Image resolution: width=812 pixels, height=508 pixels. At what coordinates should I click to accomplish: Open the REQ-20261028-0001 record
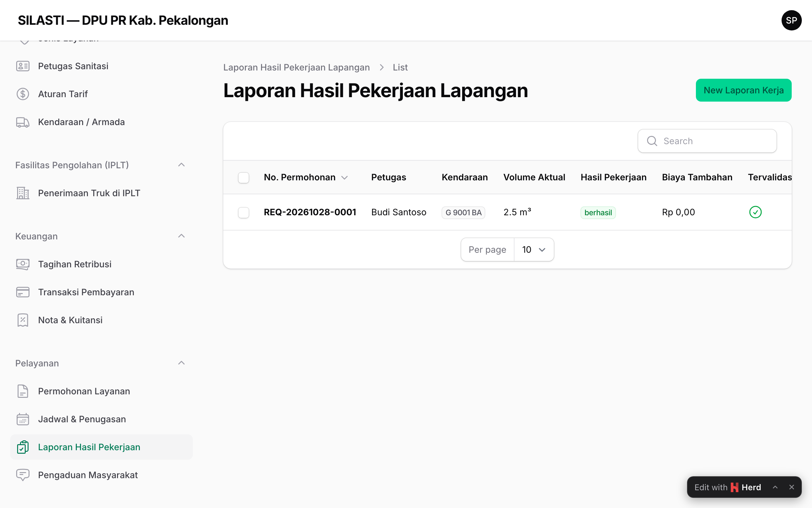pos(310,212)
